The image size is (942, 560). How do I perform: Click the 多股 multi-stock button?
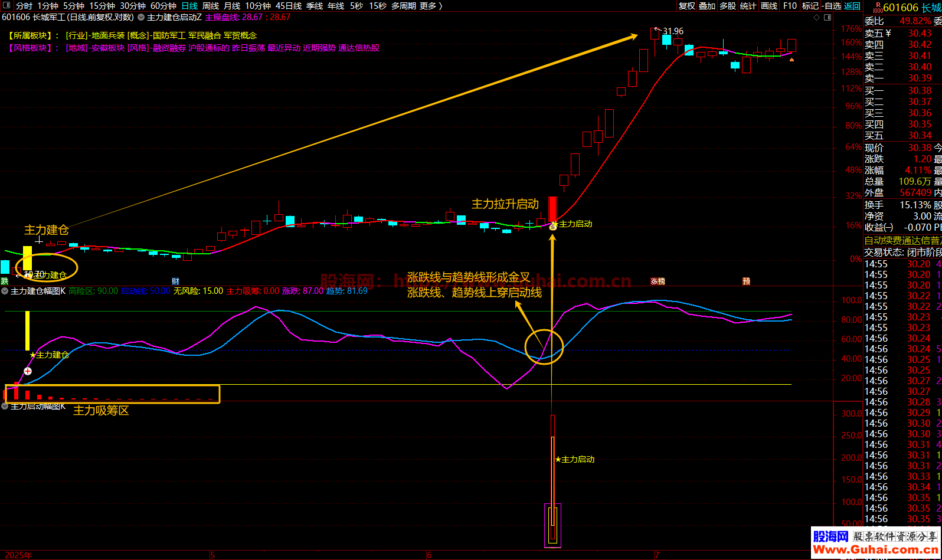(x=728, y=6)
